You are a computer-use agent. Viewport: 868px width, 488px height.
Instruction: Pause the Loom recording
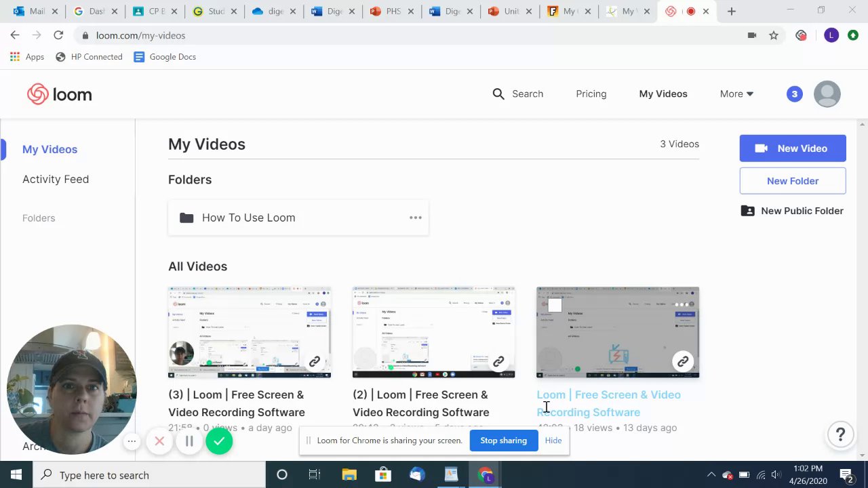189,441
